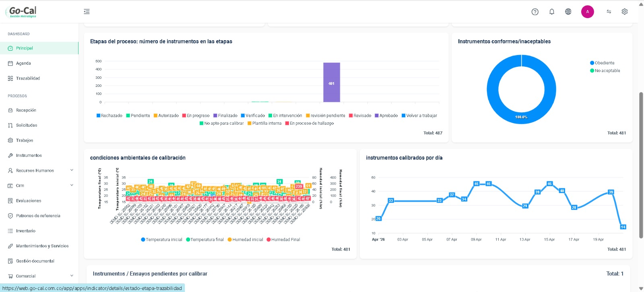Click the Gestión documental icon

(10, 261)
